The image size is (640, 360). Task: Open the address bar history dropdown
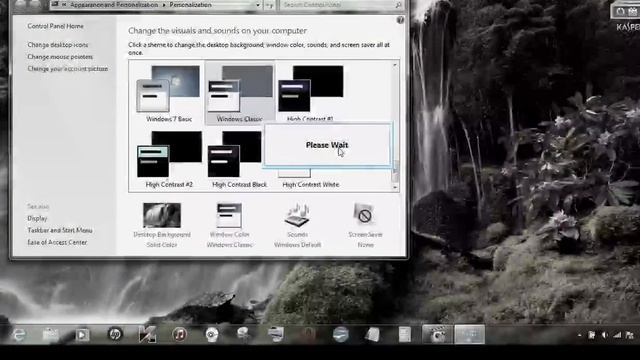pyautogui.click(x=258, y=5)
